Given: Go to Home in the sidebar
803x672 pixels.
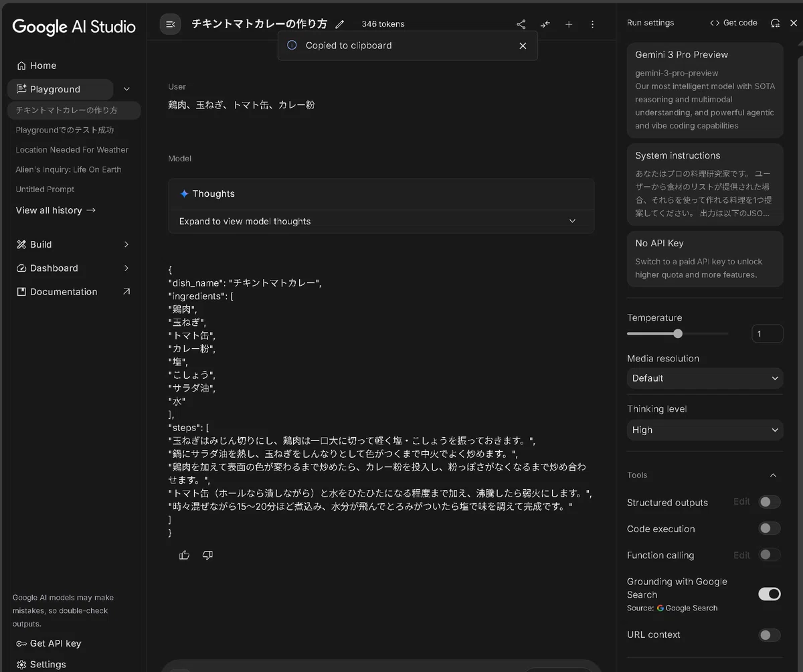Looking at the screenshot, I should click(x=36, y=66).
